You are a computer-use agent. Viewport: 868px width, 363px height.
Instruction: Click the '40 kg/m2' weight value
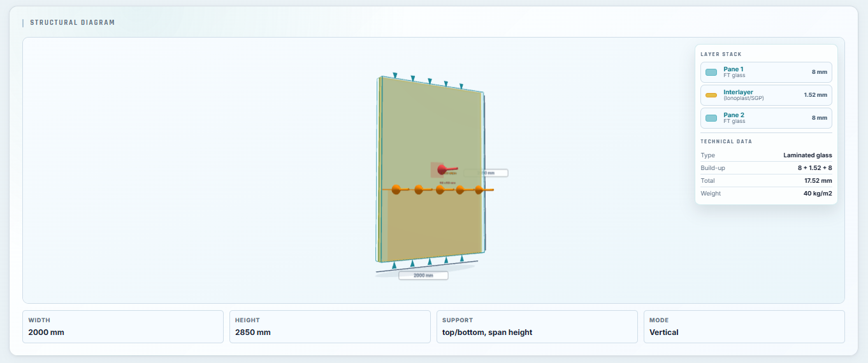pyautogui.click(x=816, y=193)
